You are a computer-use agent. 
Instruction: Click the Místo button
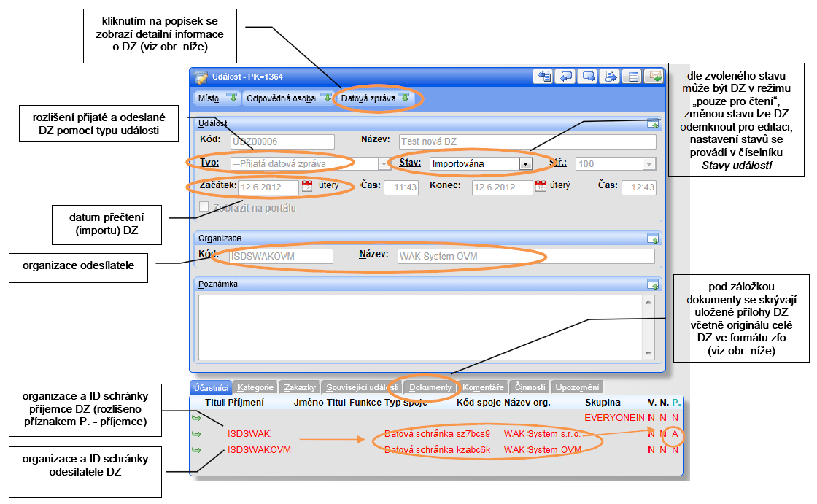tap(217, 98)
